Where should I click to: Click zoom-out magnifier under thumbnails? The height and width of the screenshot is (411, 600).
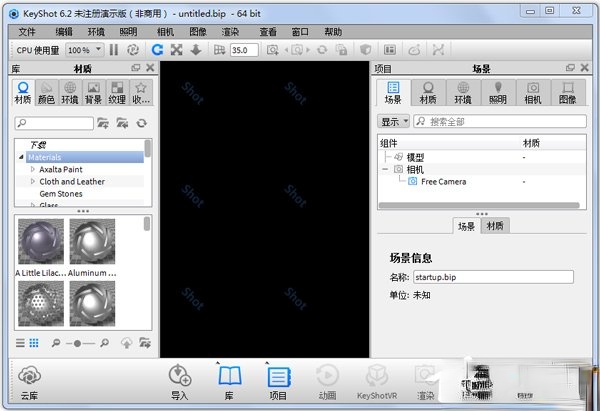tap(56, 343)
